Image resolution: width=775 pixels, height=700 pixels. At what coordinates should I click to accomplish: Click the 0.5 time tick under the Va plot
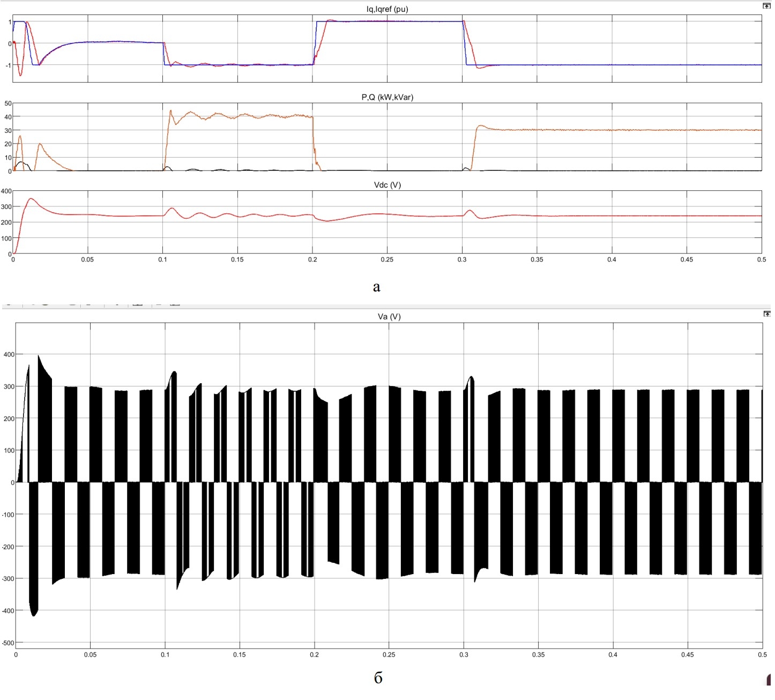tap(762, 654)
